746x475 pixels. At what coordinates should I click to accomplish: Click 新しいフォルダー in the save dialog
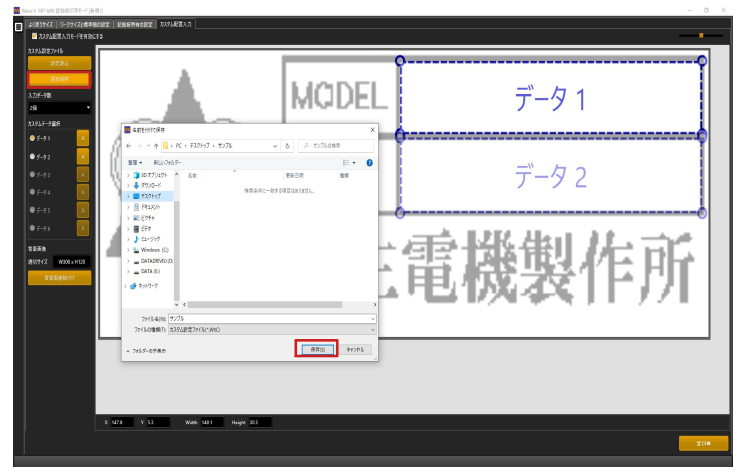167,163
